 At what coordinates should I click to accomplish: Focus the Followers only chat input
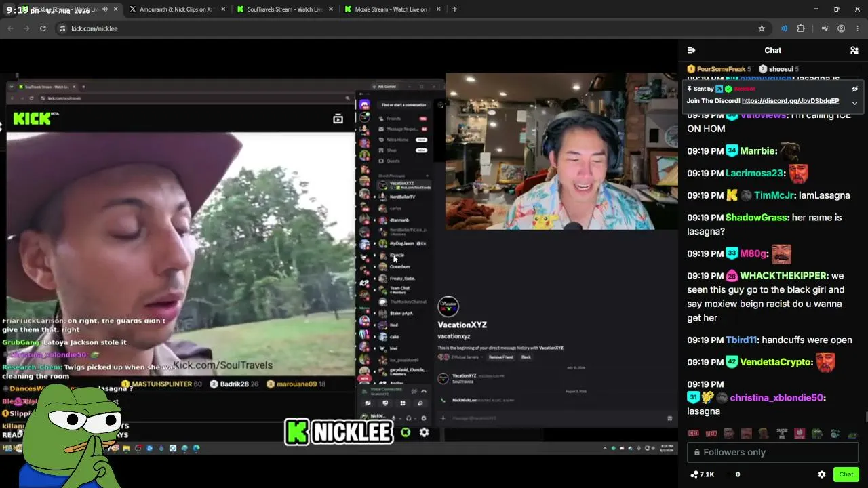point(772,452)
